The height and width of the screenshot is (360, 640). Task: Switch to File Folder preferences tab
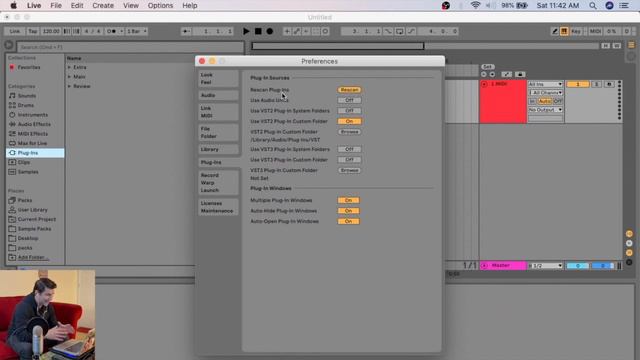(x=218, y=132)
